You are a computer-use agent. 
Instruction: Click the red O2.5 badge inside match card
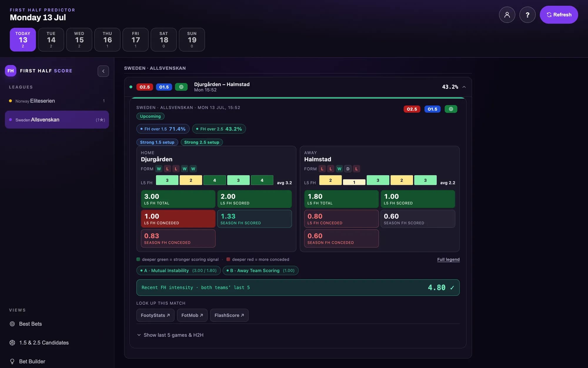[412, 109]
